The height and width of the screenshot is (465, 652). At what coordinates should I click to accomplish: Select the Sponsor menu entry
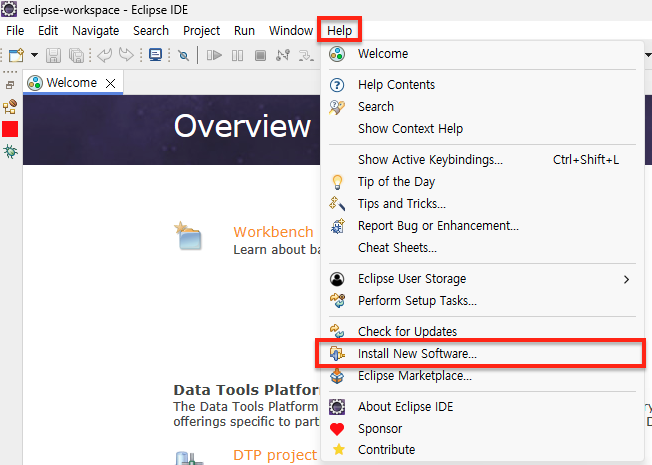482,429
